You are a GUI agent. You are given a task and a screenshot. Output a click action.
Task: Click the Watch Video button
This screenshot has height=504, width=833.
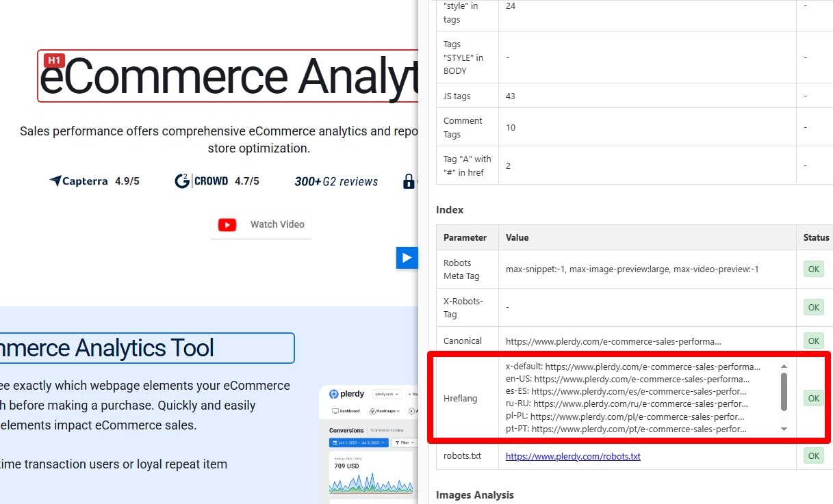pos(261,224)
